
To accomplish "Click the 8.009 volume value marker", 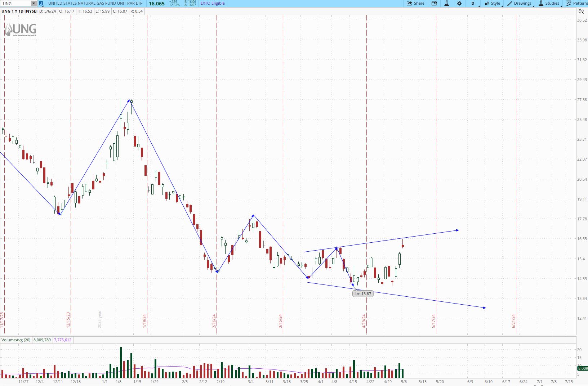I will (582, 368).
